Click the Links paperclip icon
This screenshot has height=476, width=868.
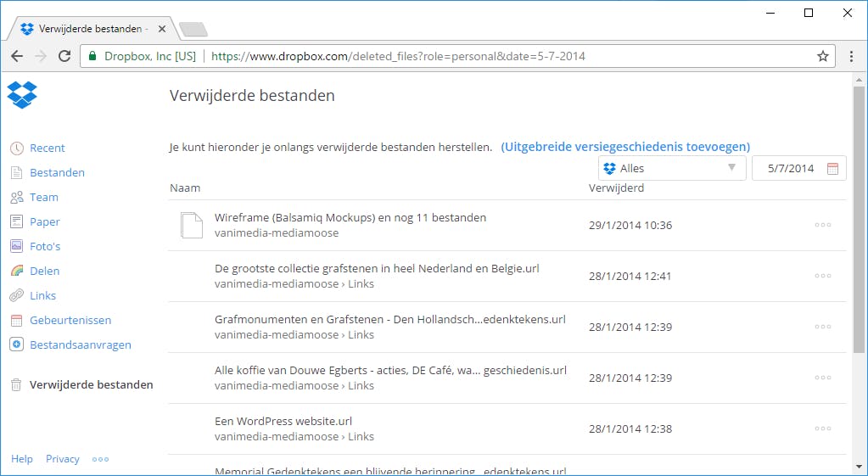click(17, 295)
